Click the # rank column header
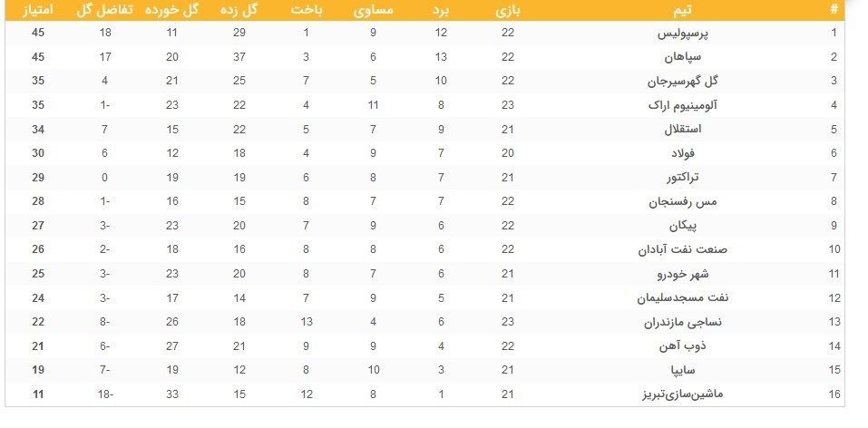 click(x=834, y=11)
